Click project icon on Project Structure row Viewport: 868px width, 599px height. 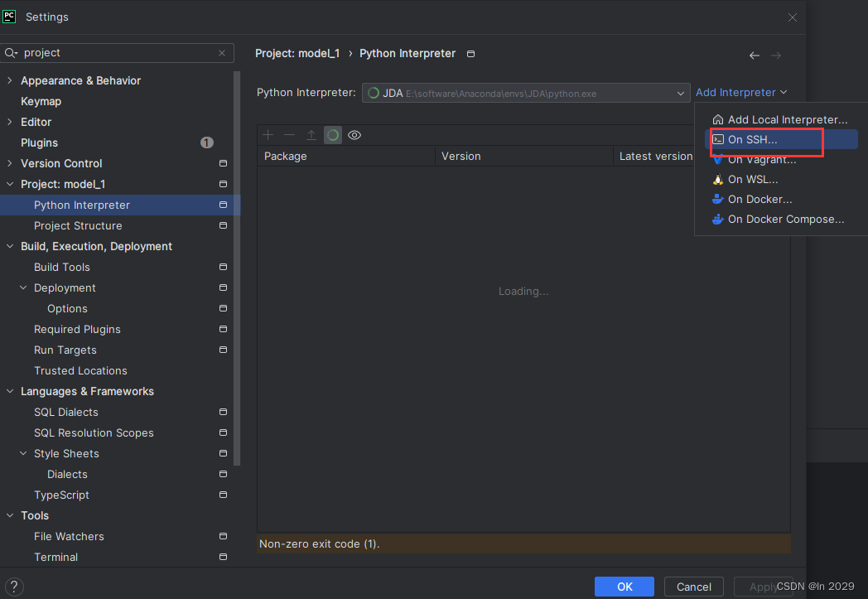(x=223, y=225)
